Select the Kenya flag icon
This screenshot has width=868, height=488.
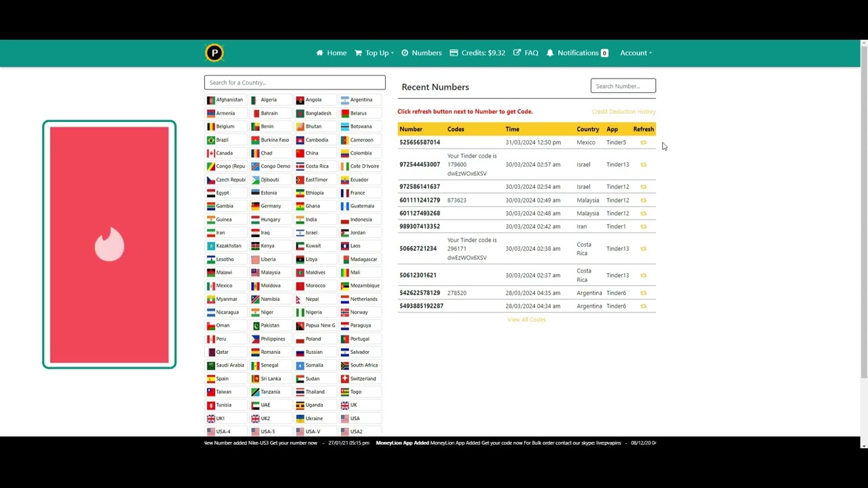[255, 246]
